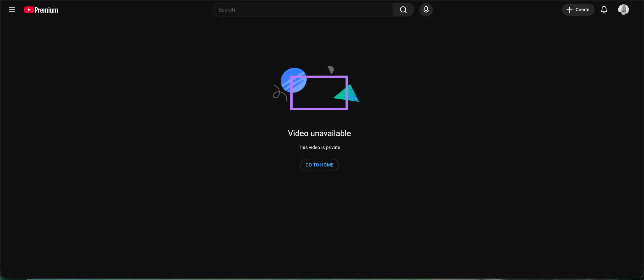This screenshot has width=644, height=280.
Task: Click the Search placeholder text
Action: [x=226, y=10]
